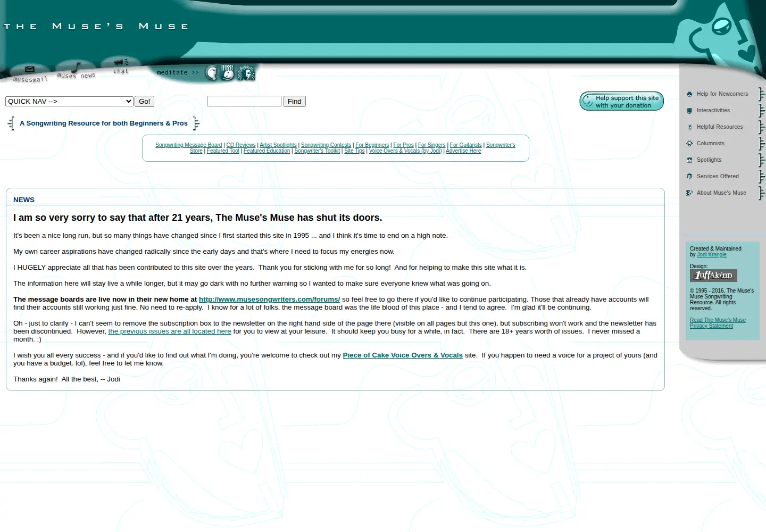Open Columnists menu item
The image size is (766, 532).
(x=711, y=144)
